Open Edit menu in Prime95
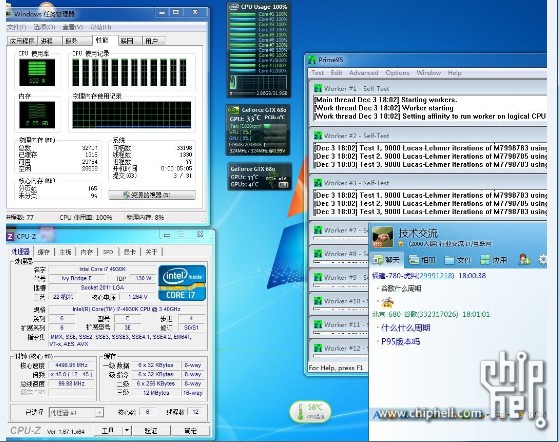The image size is (559, 442). click(336, 73)
